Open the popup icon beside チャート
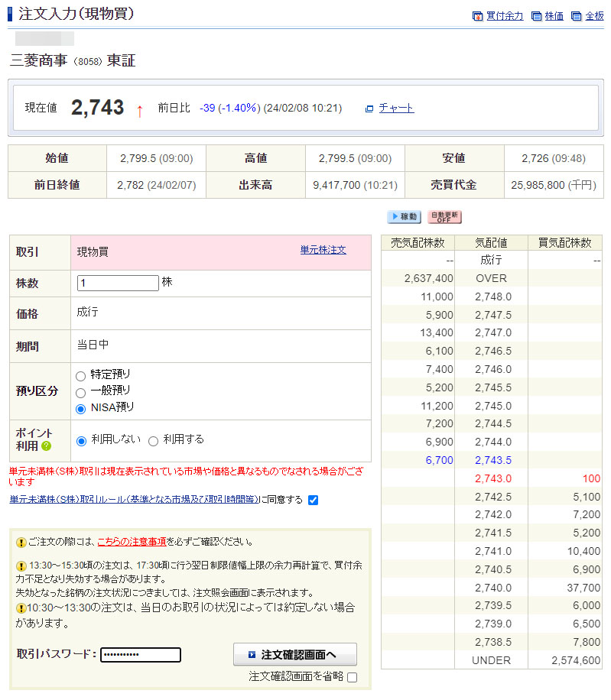Viewport: 611px width, 700px height. 369,109
